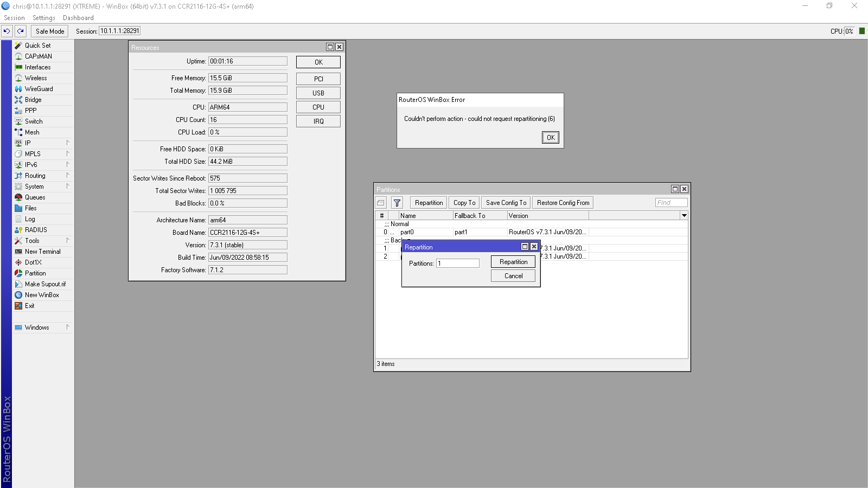Click Version column header

point(548,216)
